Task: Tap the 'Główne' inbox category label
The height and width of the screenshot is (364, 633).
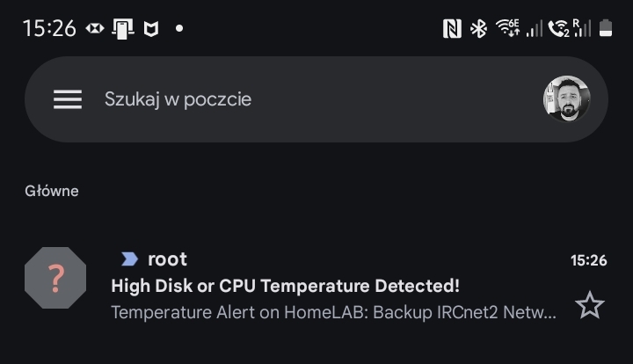Action: 52,191
